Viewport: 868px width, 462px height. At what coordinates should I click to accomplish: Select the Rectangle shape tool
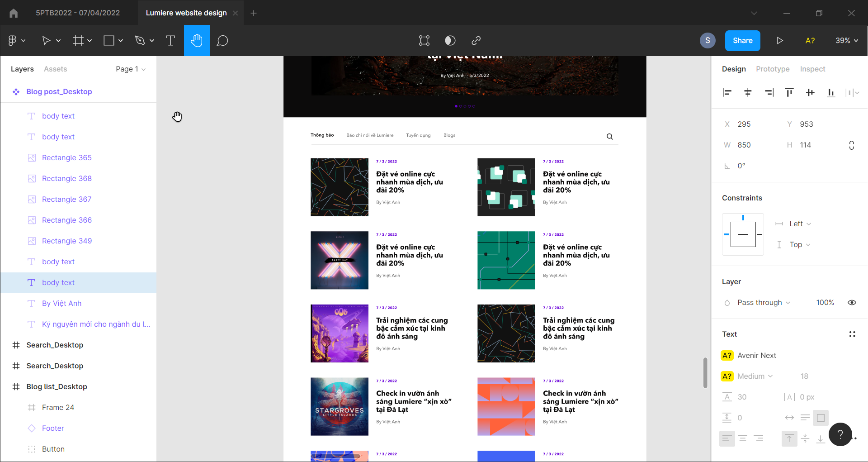[108, 41]
